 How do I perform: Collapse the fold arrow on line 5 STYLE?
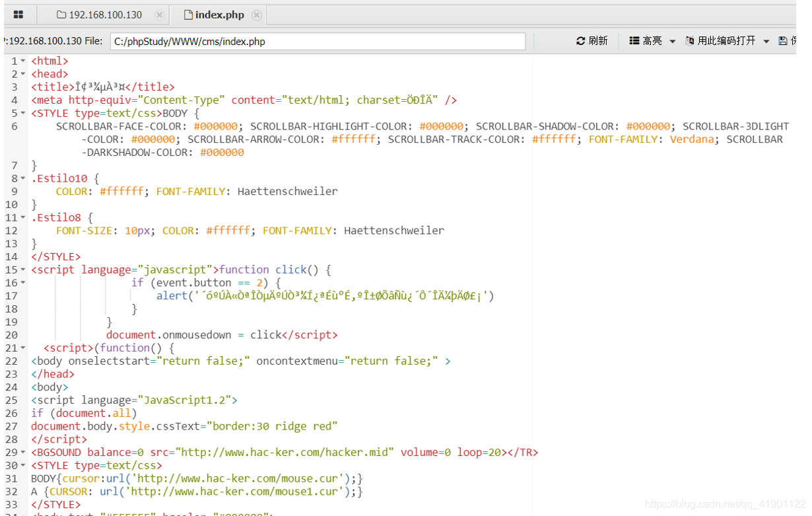(x=23, y=113)
